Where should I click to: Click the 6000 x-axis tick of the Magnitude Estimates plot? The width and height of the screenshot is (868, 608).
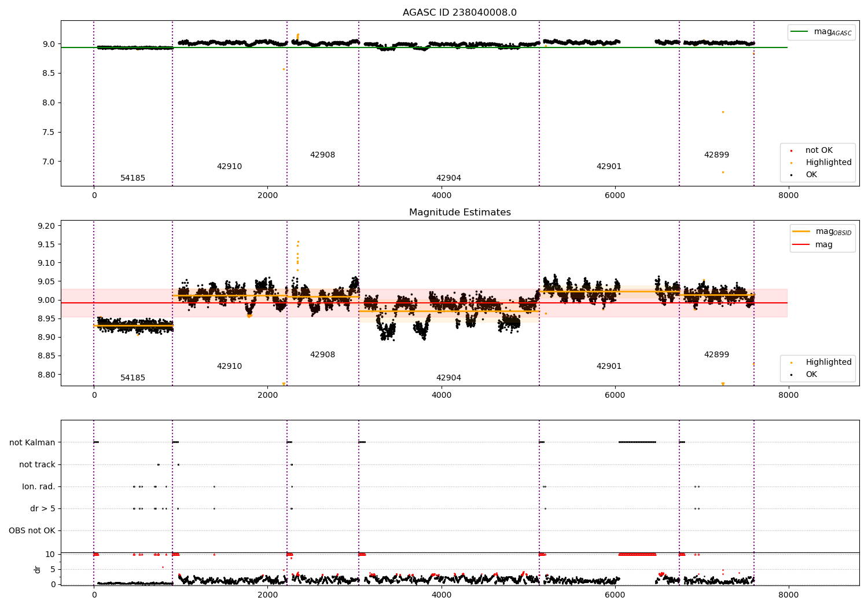click(x=615, y=395)
